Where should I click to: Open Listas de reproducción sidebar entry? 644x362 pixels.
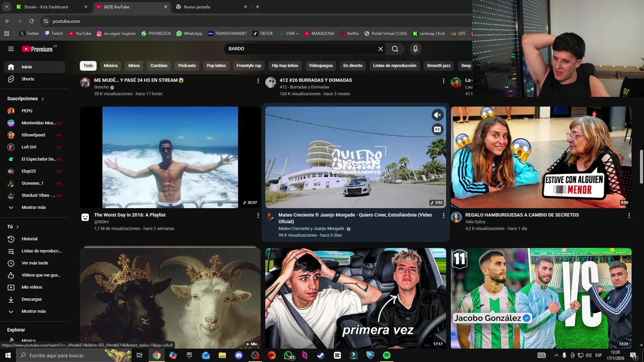(x=34, y=251)
